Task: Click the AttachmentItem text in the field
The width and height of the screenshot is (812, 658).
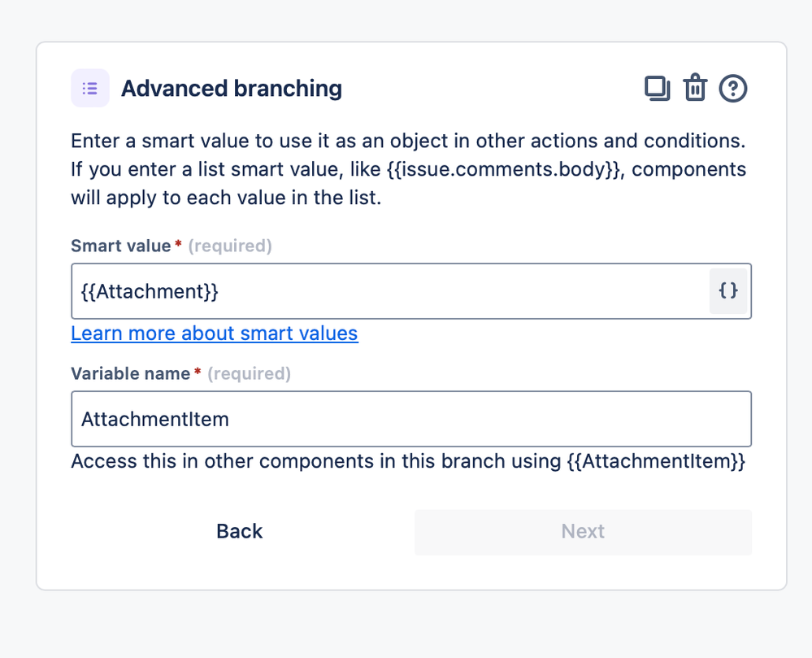Action: [155, 419]
